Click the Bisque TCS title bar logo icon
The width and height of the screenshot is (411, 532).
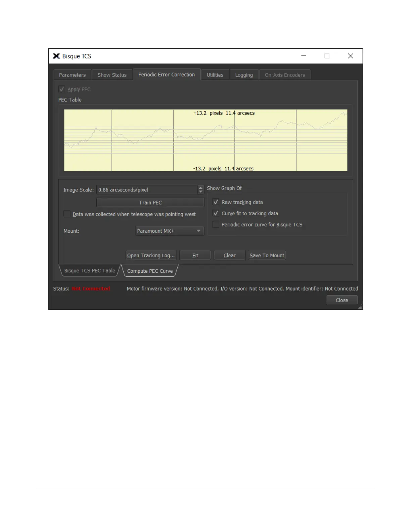coord(56,56)
